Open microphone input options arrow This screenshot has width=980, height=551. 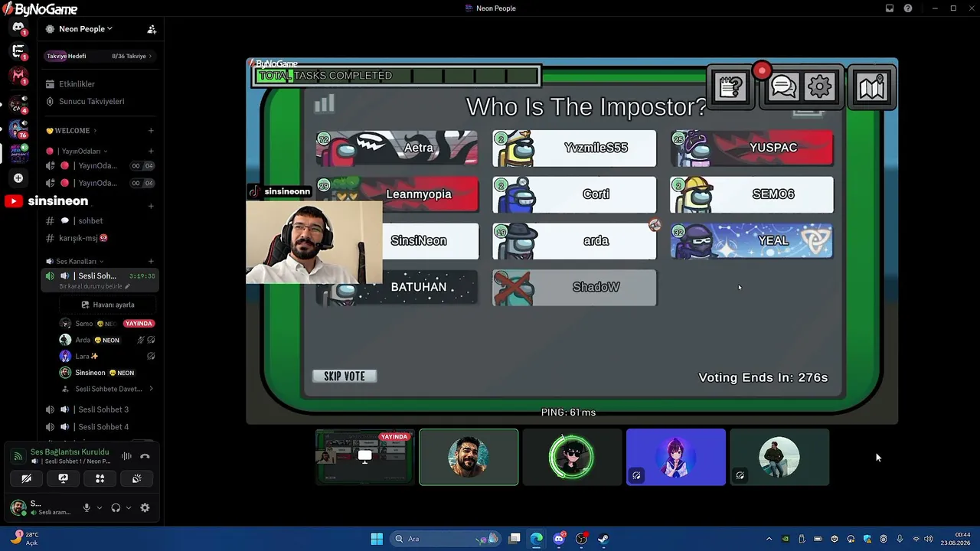pyautogui.click(x=99, y=507)
